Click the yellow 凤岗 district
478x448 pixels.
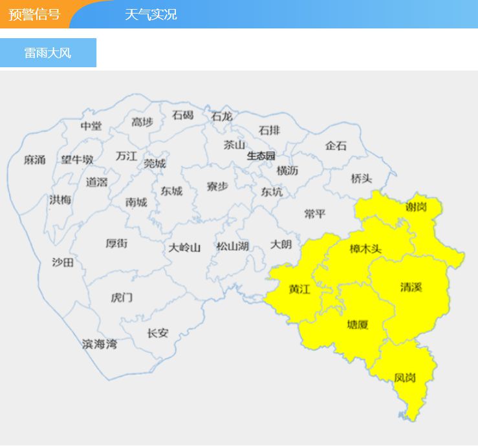[x=405, y=378]
